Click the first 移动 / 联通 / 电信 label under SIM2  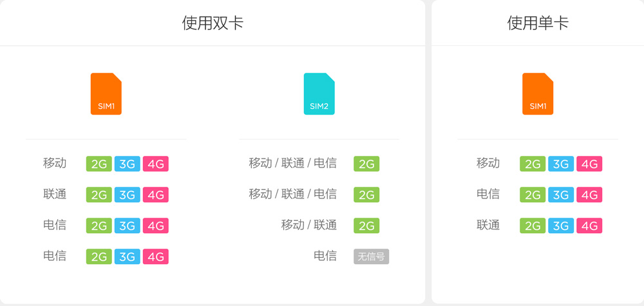tap(293, 163)
